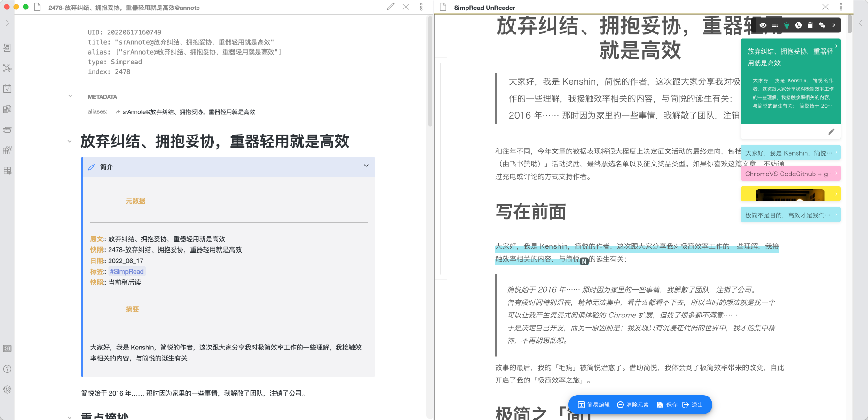This screenshot has height=420, width=868.
Task: Select the SimpRead UnReader tab title
Action: [484, 8]
